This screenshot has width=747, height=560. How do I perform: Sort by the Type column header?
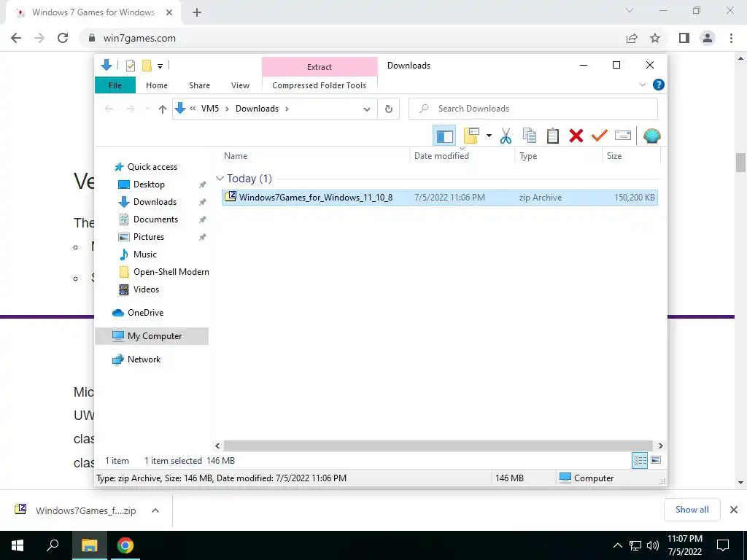[x=558, y=156]
